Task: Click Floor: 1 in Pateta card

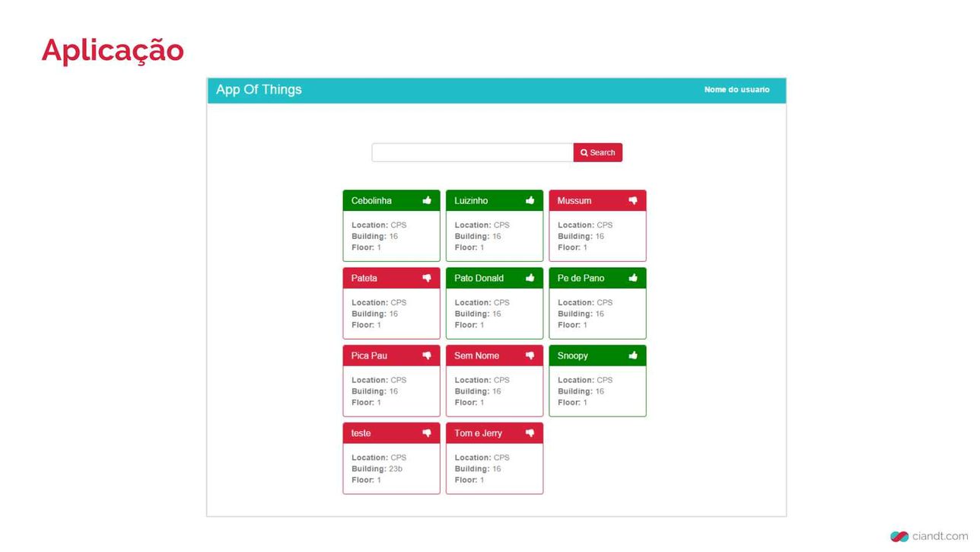Action: (366, 325)
